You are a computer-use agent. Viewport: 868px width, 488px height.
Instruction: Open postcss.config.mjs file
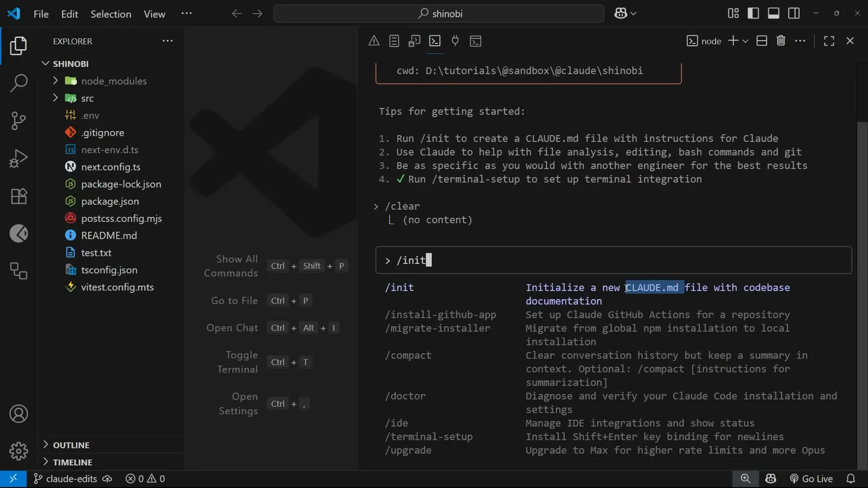pos(122,219)
